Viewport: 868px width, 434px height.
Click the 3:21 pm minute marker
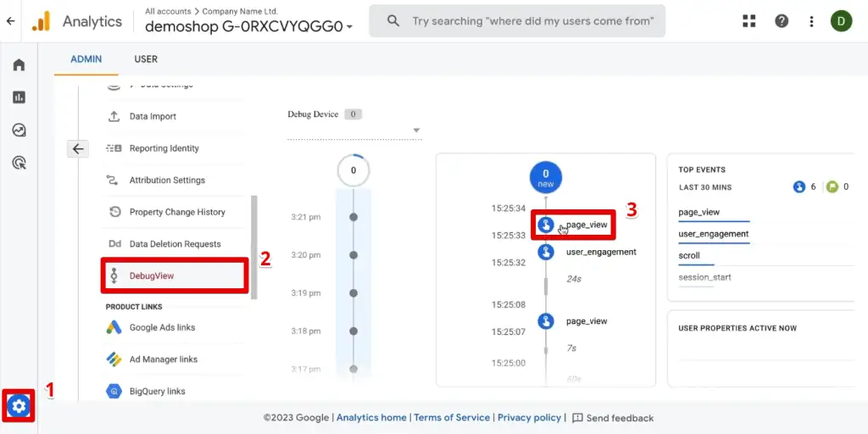(353, 217)
